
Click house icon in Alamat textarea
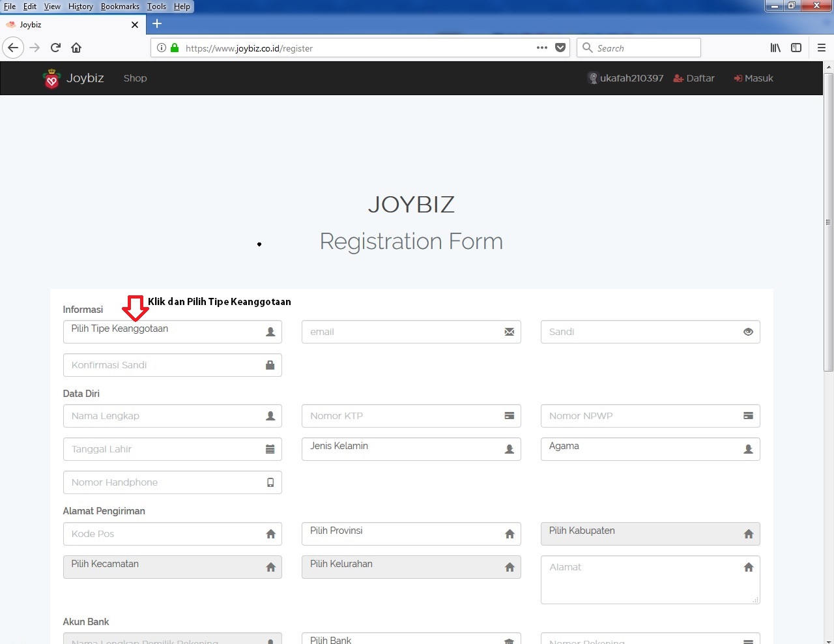click(748, 567)
